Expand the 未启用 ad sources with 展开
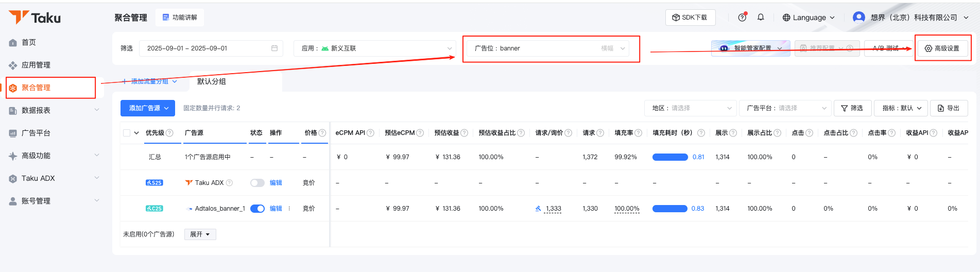 click(x=200, y=234)
